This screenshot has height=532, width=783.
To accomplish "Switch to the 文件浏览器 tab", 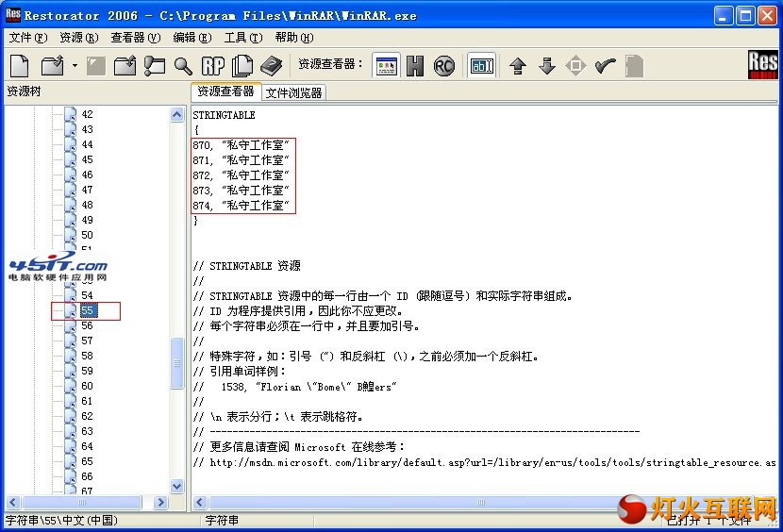I will tap(293, 93).
